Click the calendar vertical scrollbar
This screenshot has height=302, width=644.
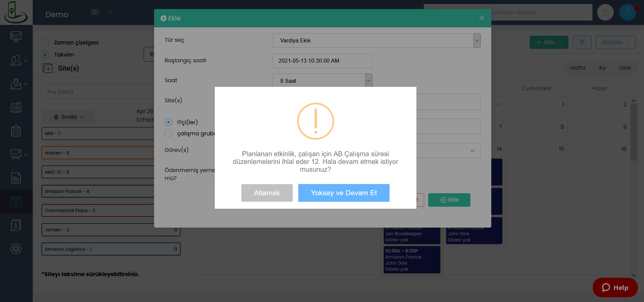click(634, 135)
